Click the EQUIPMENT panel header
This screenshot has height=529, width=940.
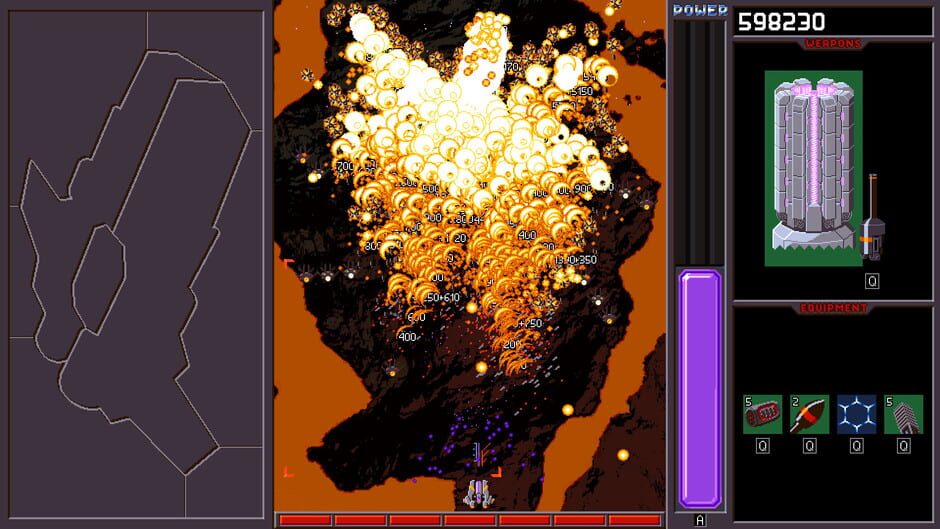pos(833,308)
